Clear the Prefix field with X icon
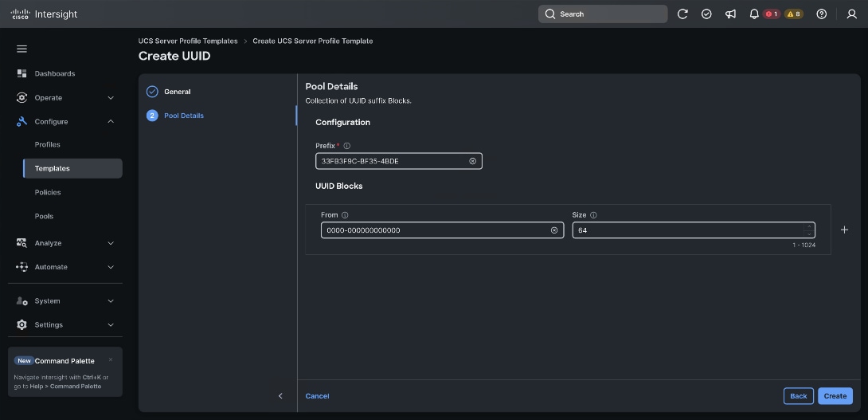The width and height of the screenshot is (868, 420). [473, 161]
